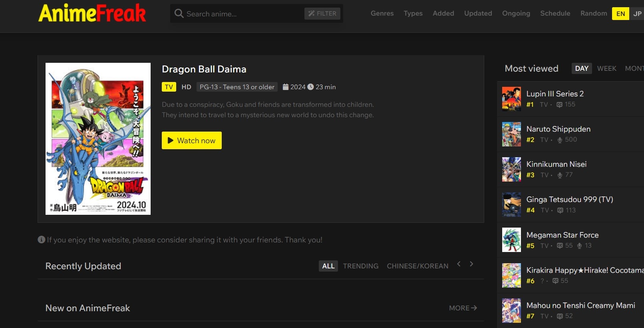The height and width of the screenshot is (328, 644).
Task: Click the search magnifier icon
Action: (x=179, y=14)
